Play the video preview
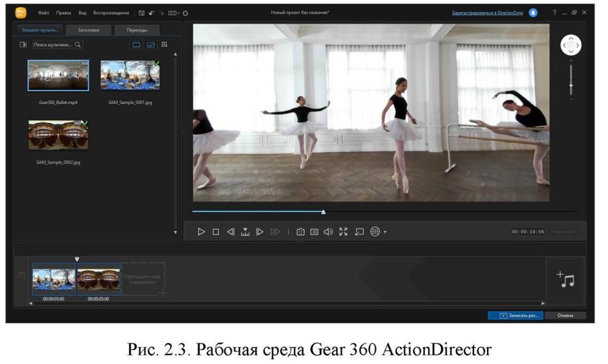608x364 pixels. (201, 232)
